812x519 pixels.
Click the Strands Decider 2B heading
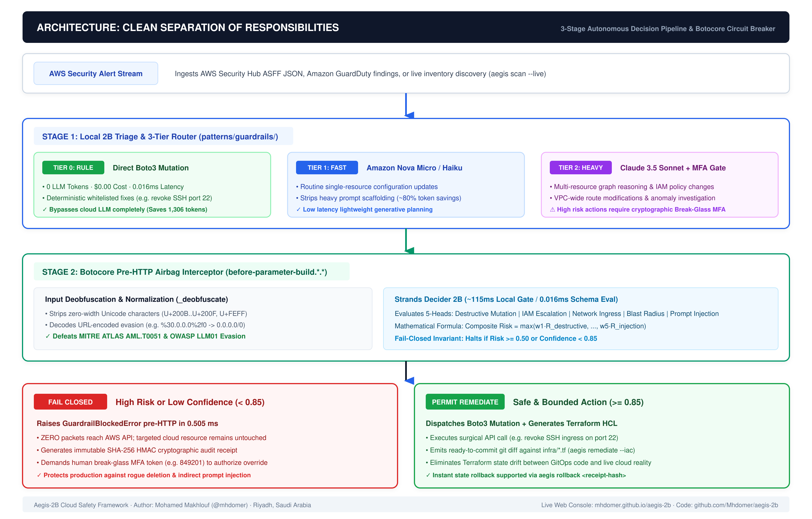click(506, 299)
